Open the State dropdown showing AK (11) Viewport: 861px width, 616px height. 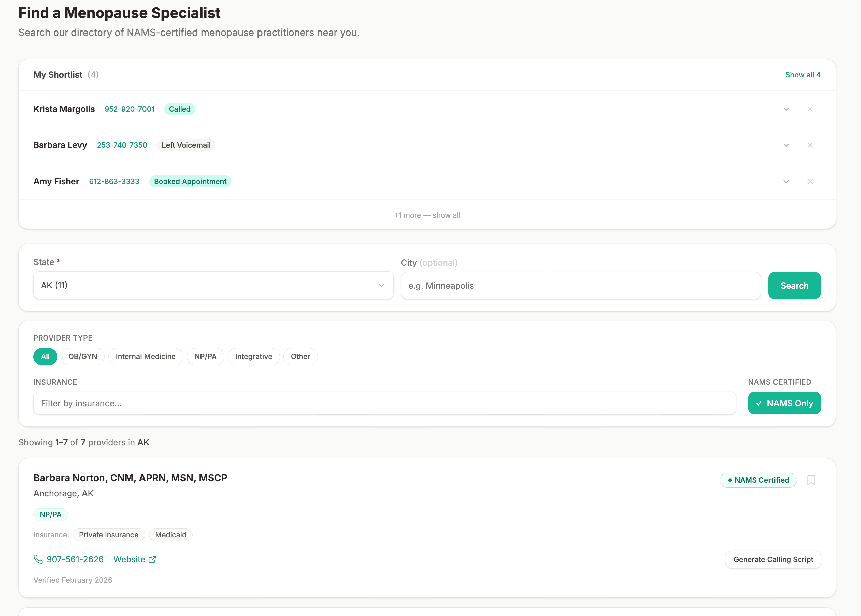point(213,285)
